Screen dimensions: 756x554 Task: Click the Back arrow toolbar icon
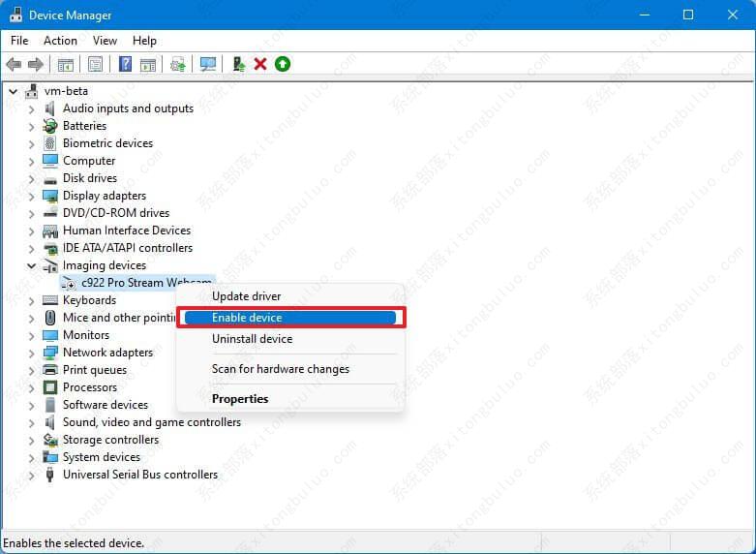pyautogui.click(x=14, y=64)
